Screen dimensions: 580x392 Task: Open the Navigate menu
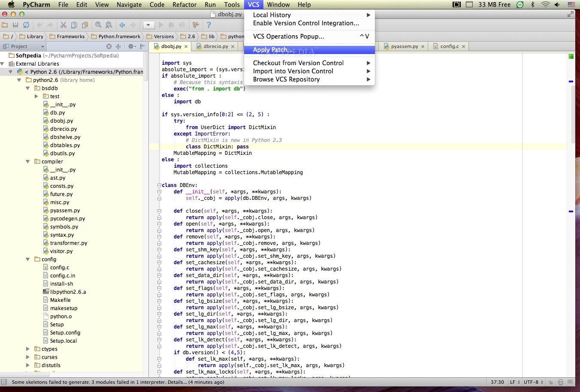click(x=129, y=5)
